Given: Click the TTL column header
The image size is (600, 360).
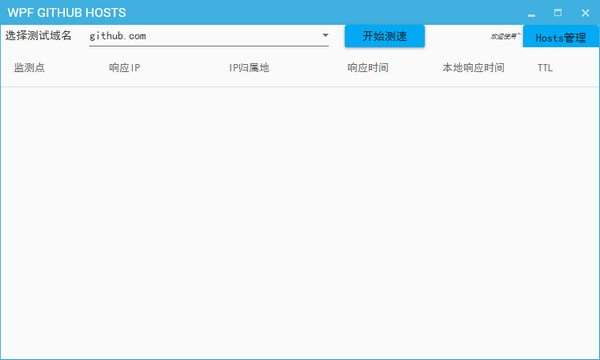Looking at the screenshot, I should (545, 68).
